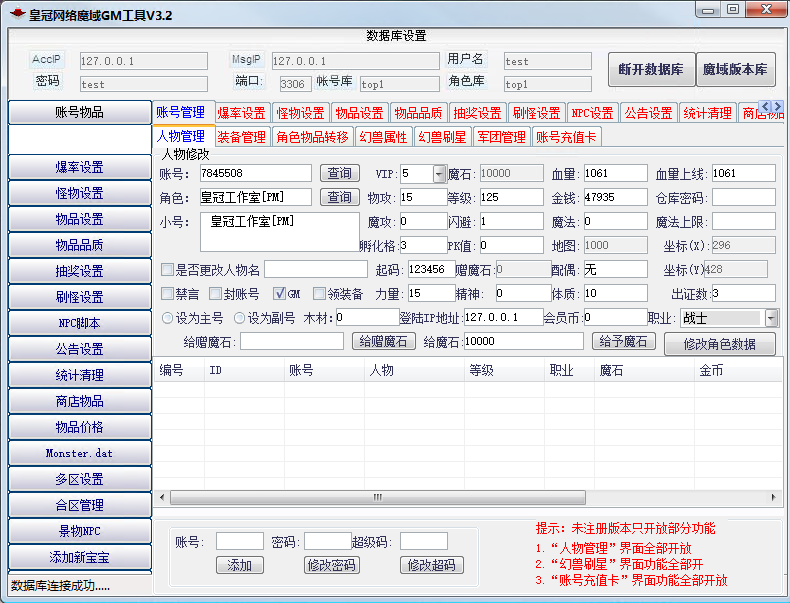
Task: Expand the 职业 dropdown showing 战士
Action: (x=771, y=318)
